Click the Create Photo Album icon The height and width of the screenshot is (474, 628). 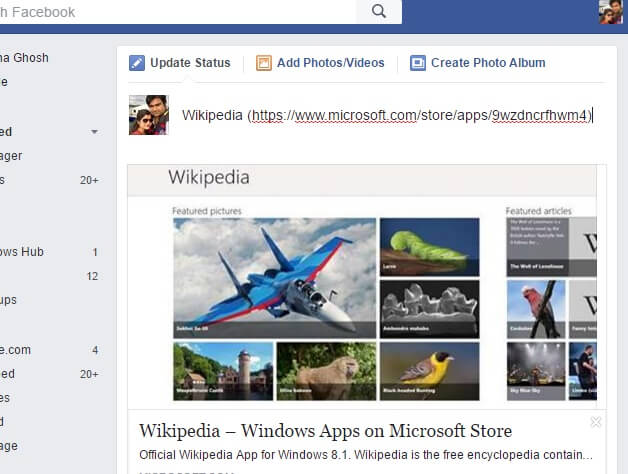point(418,63)
